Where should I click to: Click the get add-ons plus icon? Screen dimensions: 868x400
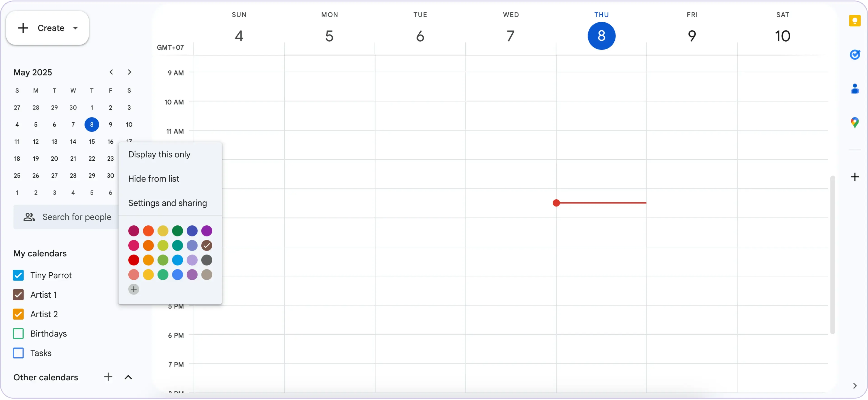coord(854,177)
